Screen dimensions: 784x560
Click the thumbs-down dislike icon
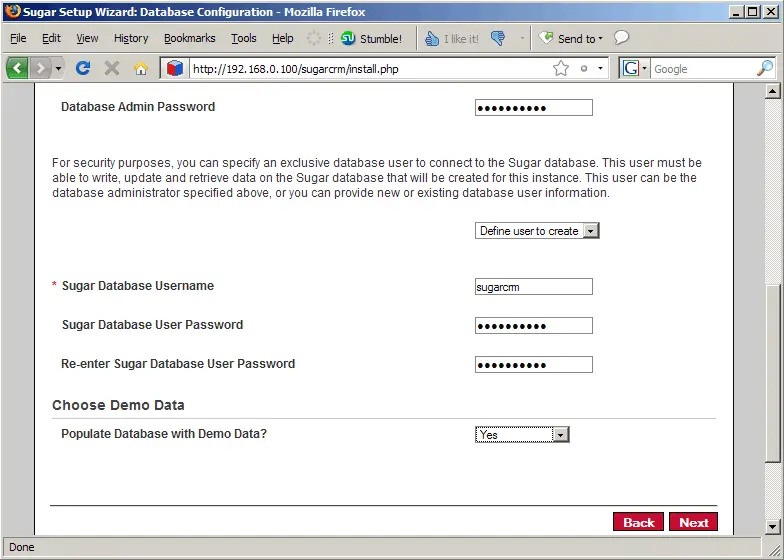point(498,38)
